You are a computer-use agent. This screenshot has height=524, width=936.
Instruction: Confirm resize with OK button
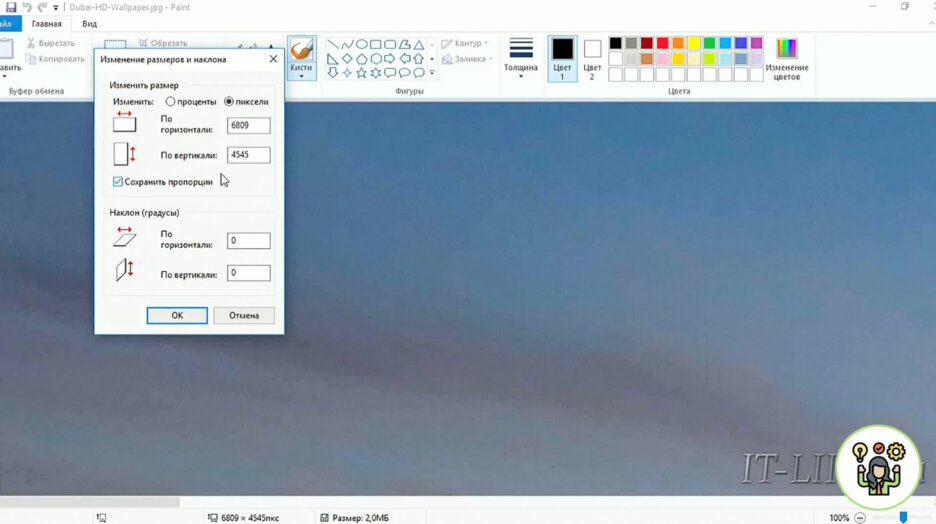[177, 315]
